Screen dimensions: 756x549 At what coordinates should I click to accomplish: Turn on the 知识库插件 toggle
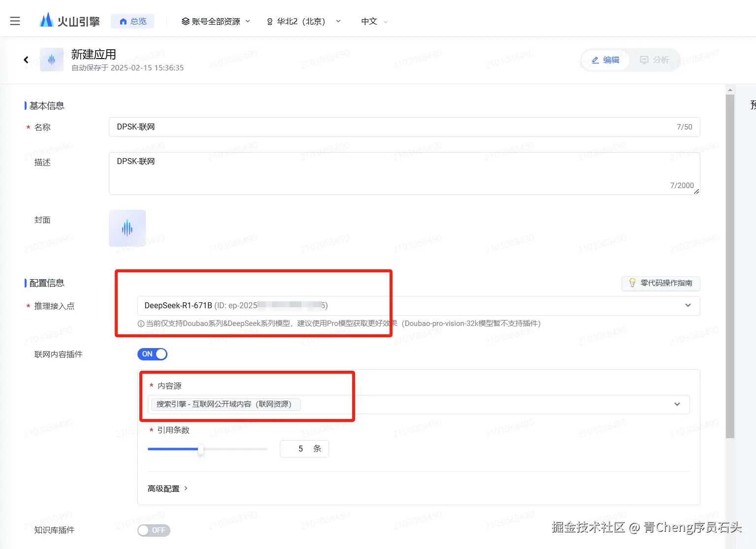click(x=154, y=530)
